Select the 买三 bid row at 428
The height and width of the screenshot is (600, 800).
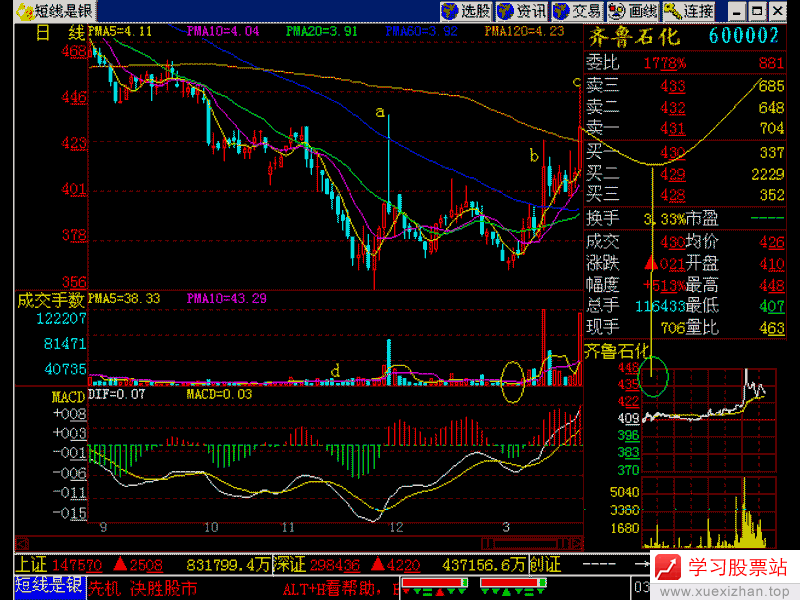click(685, 195)
